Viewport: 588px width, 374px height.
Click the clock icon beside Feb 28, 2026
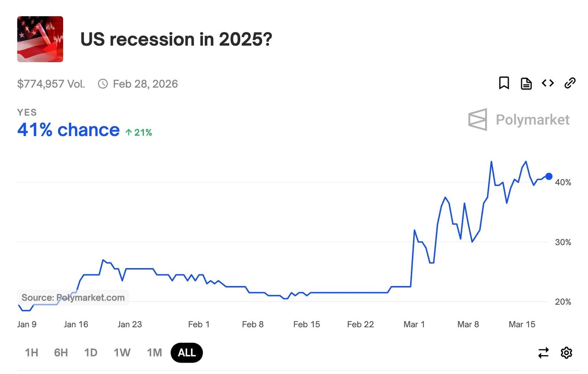coord(103,83)
